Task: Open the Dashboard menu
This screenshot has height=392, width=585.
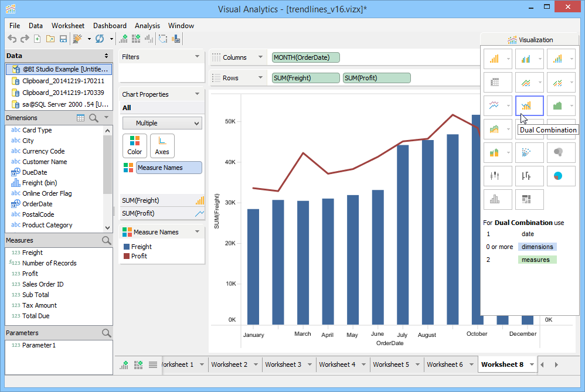Action: pos(110,26)
